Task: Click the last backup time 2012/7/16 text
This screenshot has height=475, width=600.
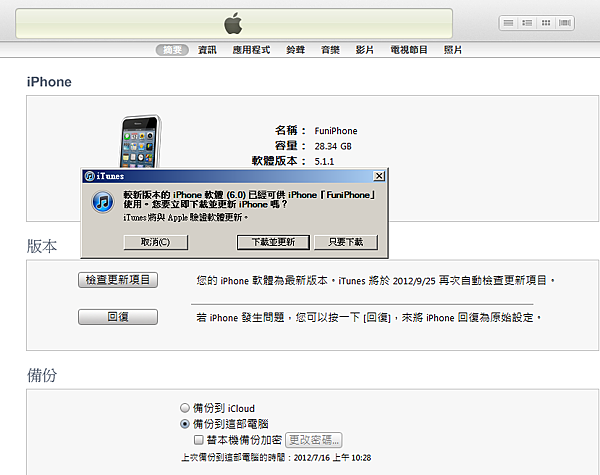Action: tap(276, 458)
